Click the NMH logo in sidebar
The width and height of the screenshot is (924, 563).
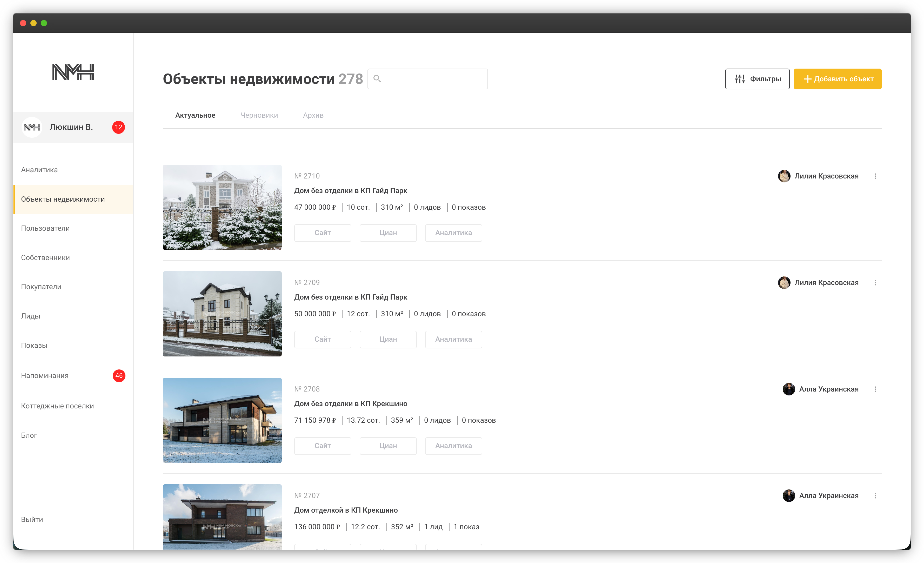click(x=73, y=72)
